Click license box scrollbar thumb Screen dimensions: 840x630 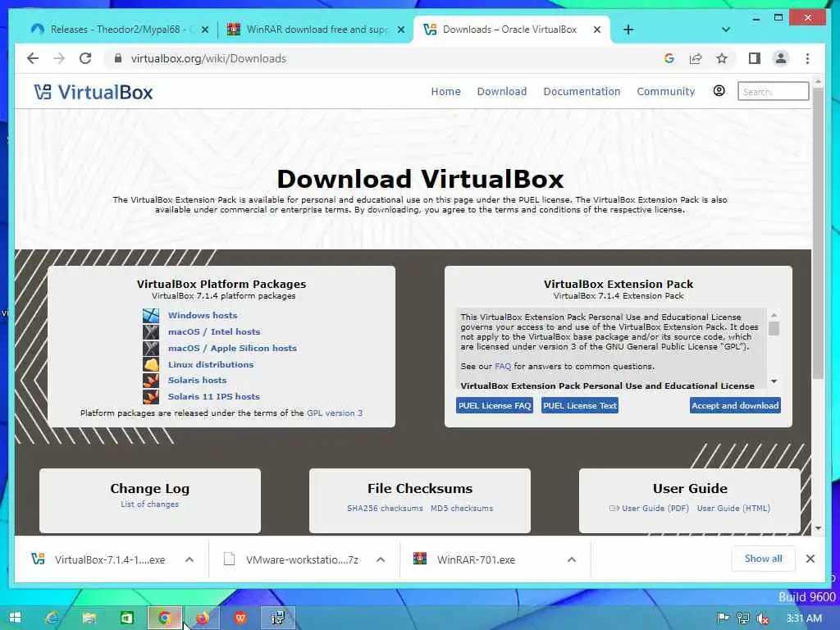[774, 328]
